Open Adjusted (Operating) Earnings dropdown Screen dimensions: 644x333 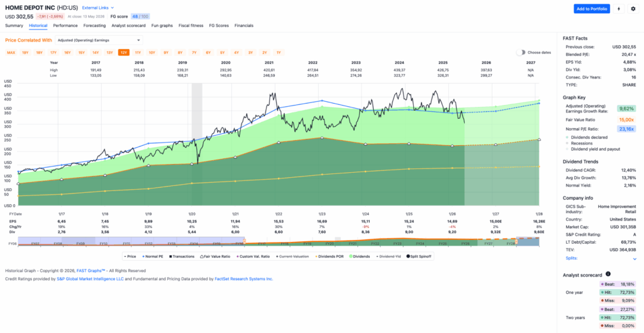[99, 40]
